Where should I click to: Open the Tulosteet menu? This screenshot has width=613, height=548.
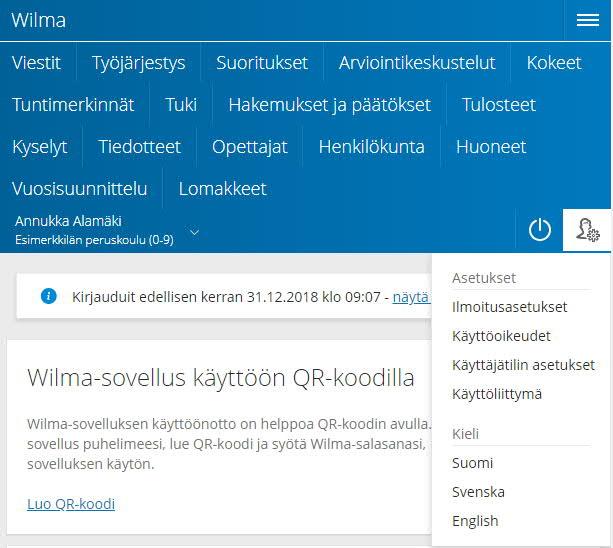[499, 105]
